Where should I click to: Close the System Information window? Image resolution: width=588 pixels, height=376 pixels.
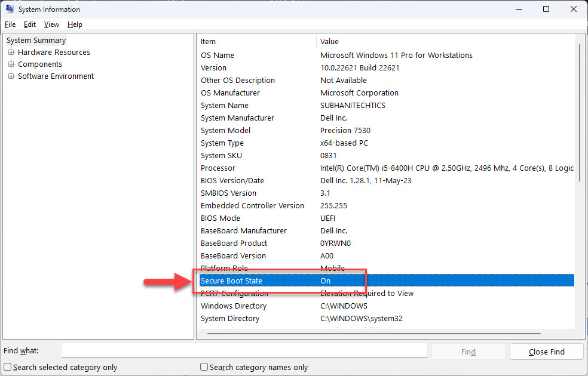click(x=574, y=9)
